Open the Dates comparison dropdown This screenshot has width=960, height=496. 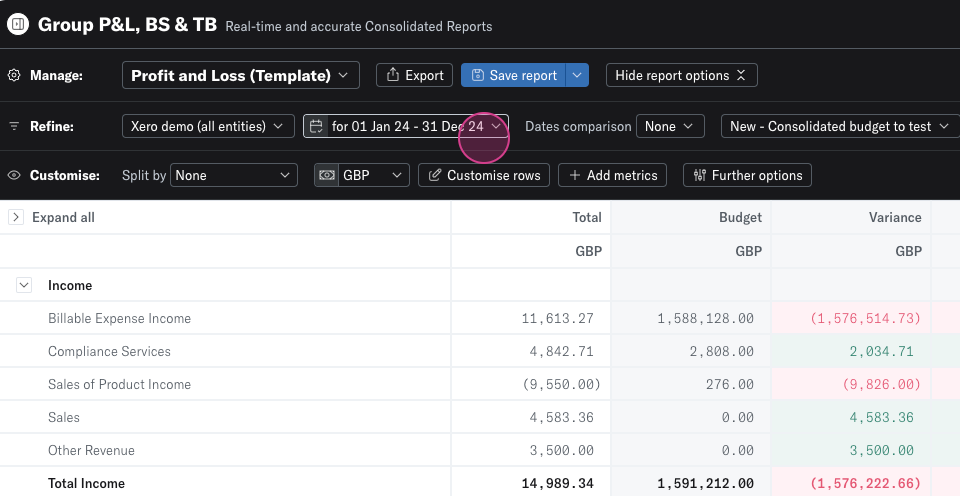click(670, 127)
